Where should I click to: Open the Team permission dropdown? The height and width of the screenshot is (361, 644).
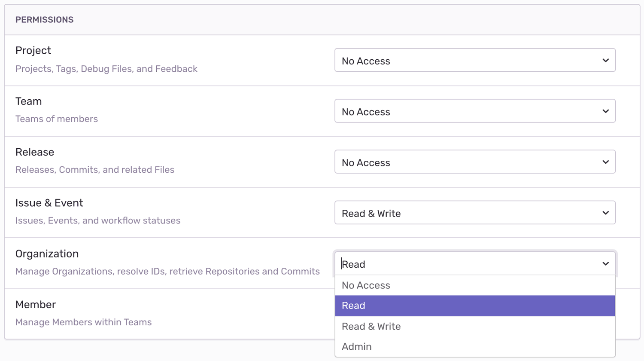tap(474, 111)
